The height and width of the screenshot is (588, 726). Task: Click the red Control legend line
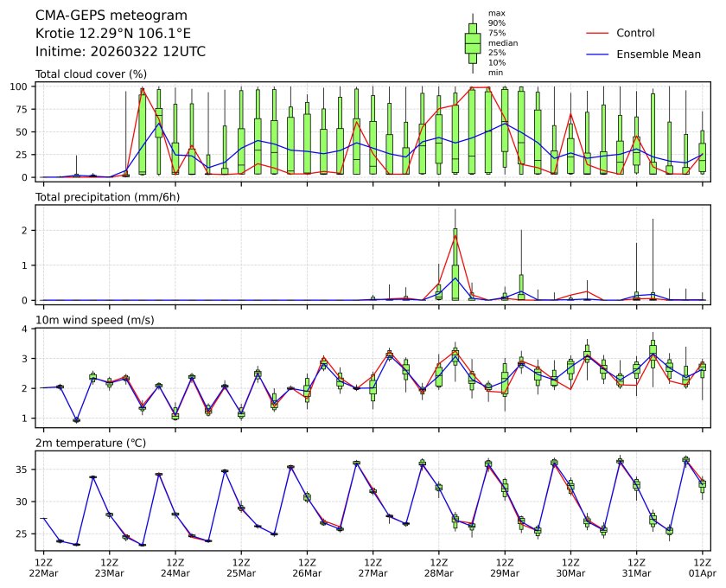599,33
